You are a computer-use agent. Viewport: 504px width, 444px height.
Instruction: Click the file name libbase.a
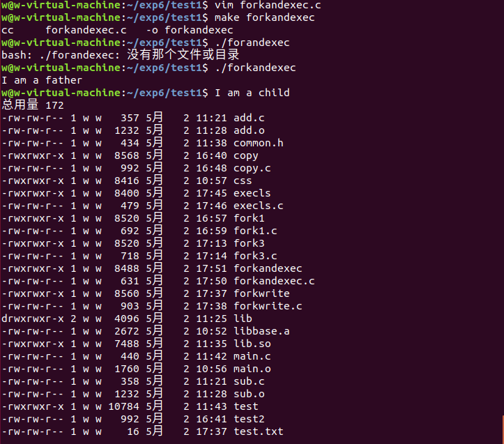(261, 331)
